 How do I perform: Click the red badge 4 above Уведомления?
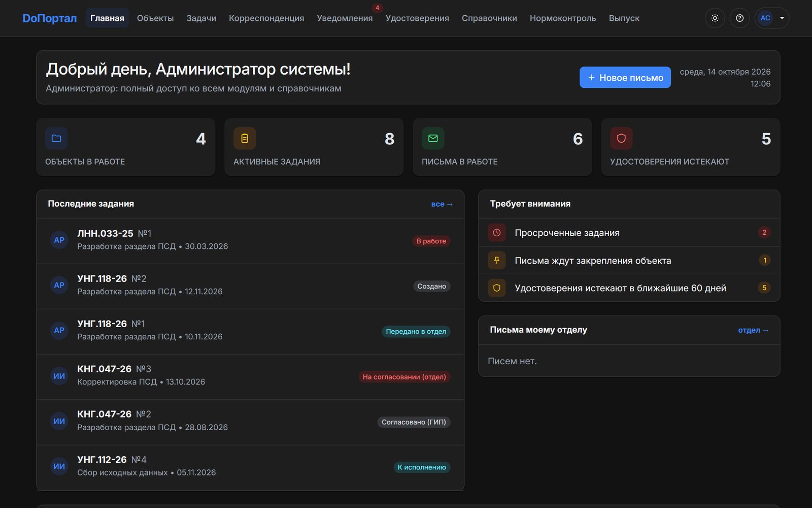pyautogui.click(x=377, y=8)
